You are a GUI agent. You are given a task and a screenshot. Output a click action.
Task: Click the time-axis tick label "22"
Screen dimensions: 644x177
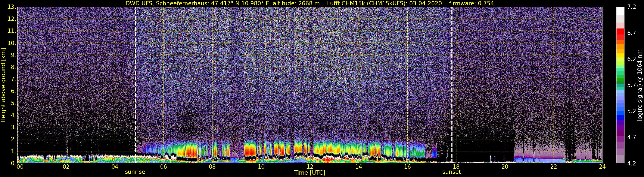pyautogui.click(x=554, y=167)
